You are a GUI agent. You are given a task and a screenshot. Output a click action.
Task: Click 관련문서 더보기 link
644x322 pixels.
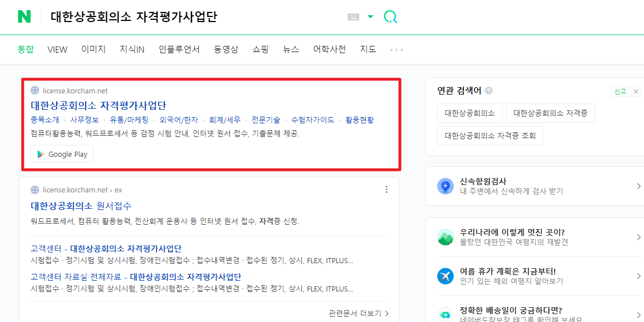(359, 314)
